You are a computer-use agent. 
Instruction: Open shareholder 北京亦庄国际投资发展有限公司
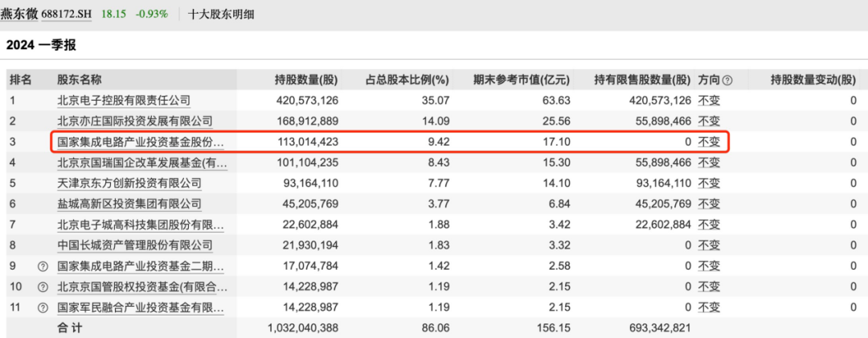[x=135, y=122]
